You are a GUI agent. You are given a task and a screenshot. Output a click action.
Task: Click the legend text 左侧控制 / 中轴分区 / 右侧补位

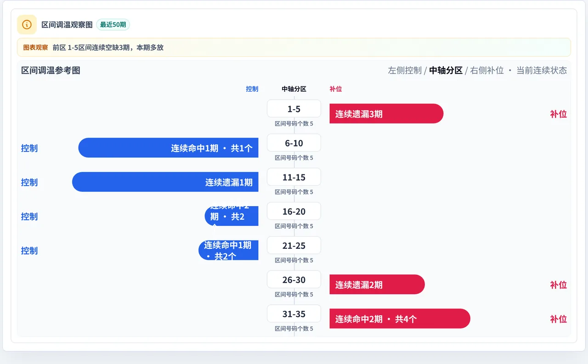pyautogui.click(x=446, y=70)
